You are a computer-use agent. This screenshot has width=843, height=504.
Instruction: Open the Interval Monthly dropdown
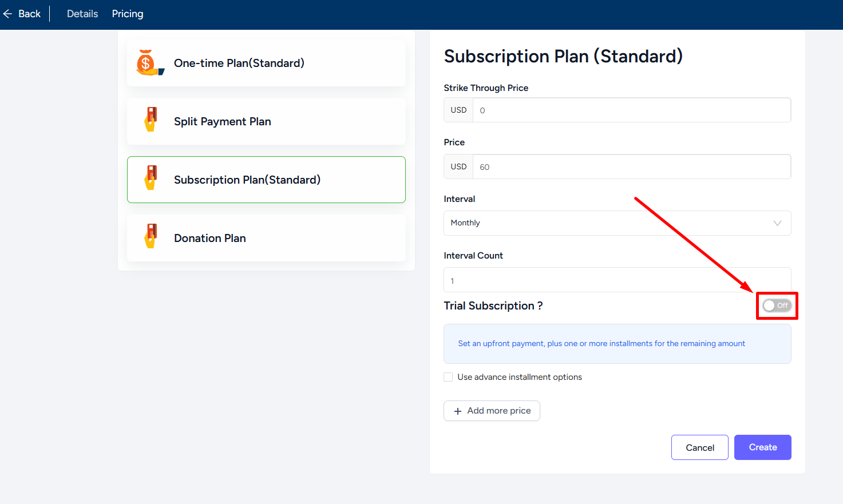(x=617, y=223)
